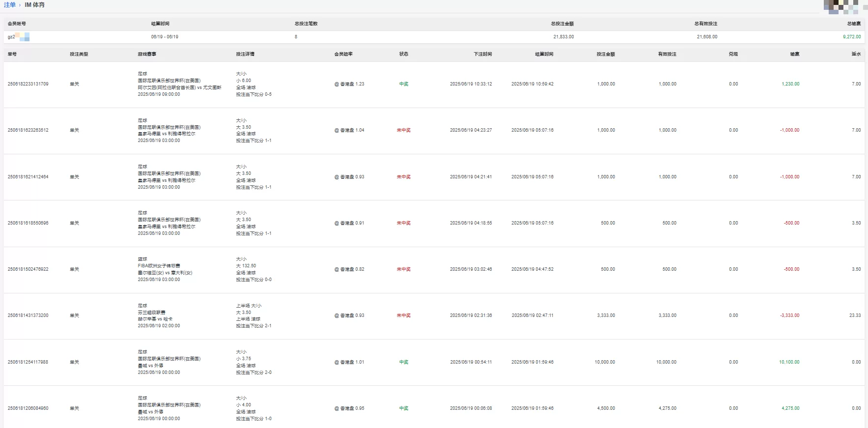This screenshot has height=428, width=868.
Task: Click rebate value 23.33
Action: click(855, 315)
